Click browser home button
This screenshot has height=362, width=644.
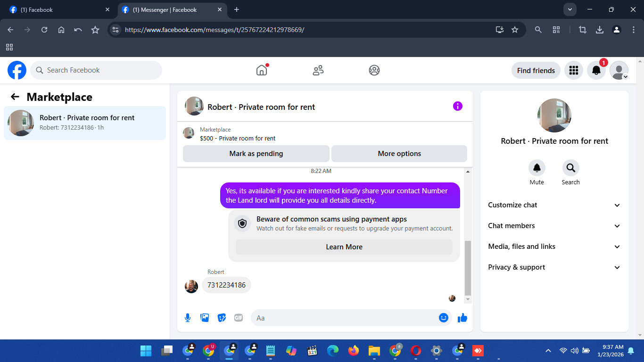(x=61, y=30)
